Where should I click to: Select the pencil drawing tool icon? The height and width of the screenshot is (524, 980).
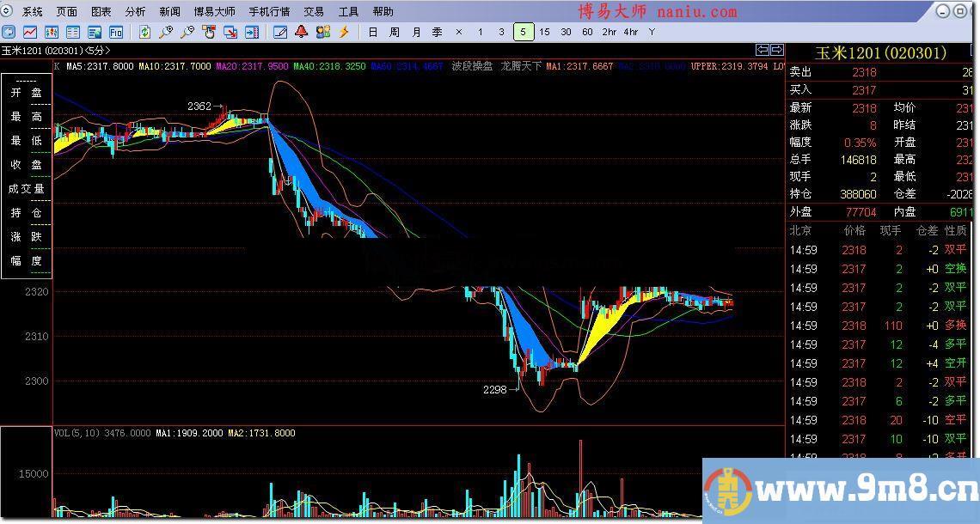(279, 32)
